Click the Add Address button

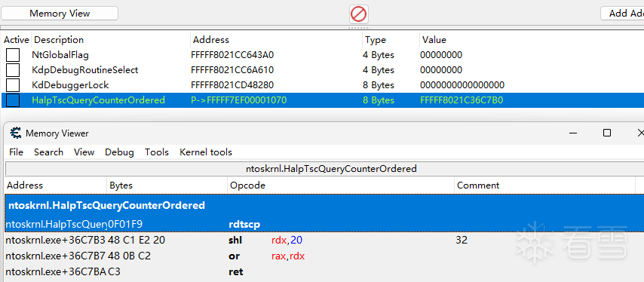(622, 13)
